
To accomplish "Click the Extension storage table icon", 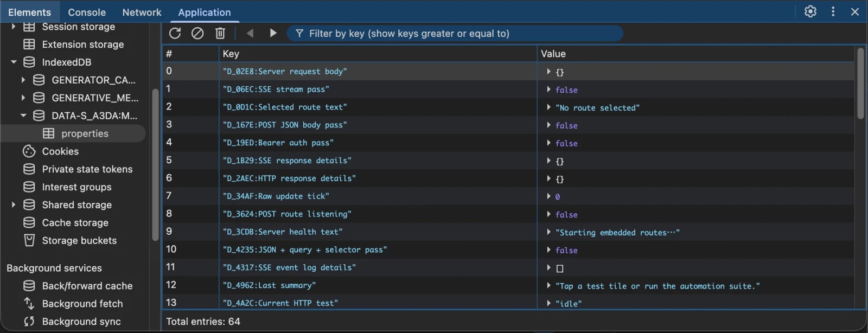I will pos(29,44).
